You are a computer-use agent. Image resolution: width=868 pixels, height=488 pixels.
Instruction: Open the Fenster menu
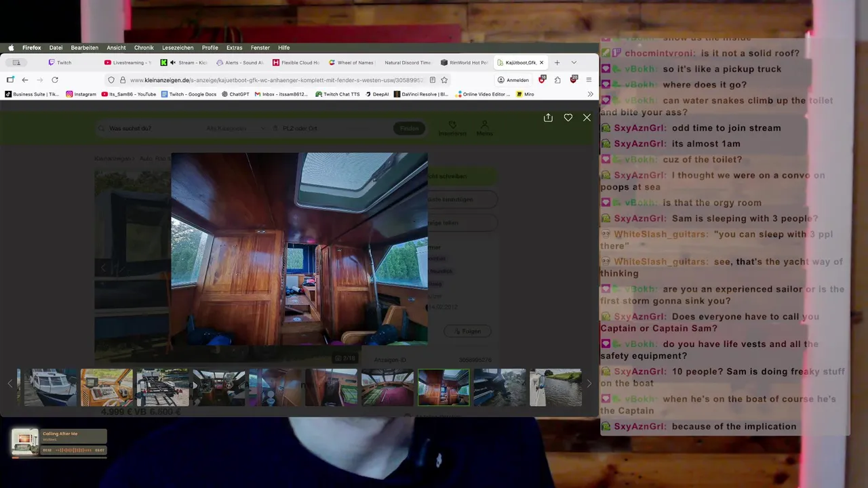click(260, 48)
